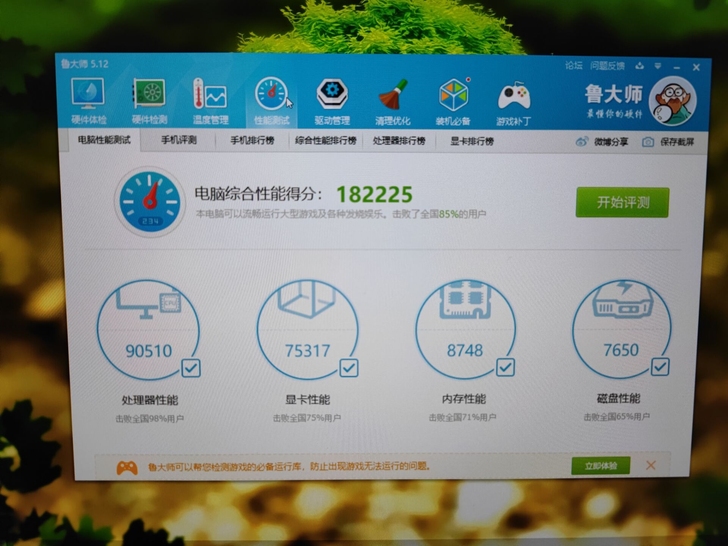Minimize the 鲁大师 window
The width and height of the screenshot is (728, 546).
[677, 68]
